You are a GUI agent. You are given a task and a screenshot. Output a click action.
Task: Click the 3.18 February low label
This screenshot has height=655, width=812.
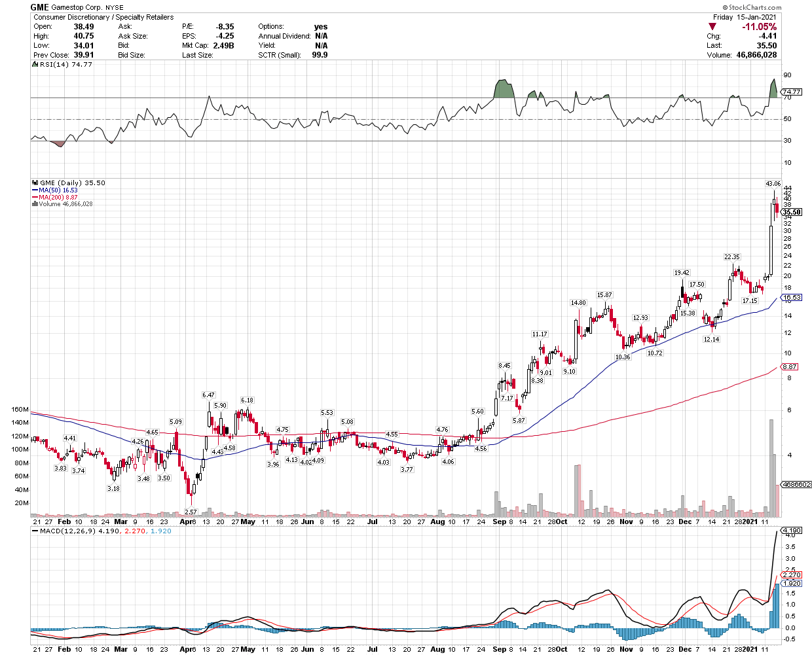pyautogui.click(x=113, y=489)
